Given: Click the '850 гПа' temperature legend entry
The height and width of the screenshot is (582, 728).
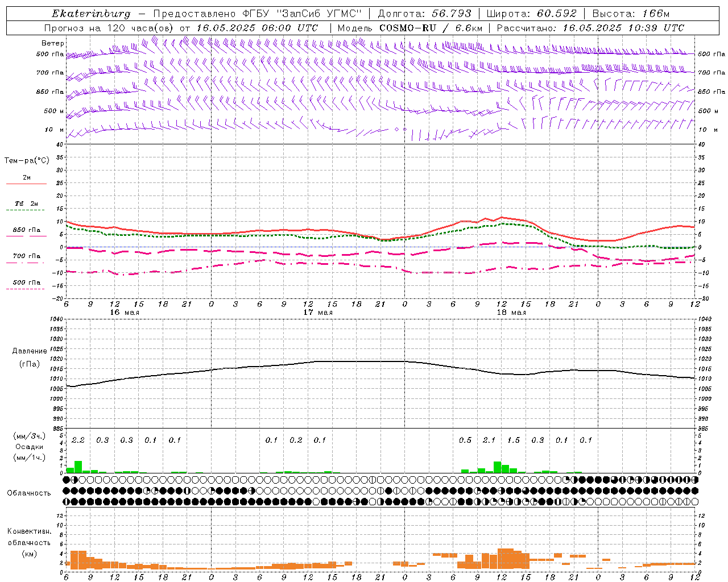Looking at the screenshot, I should [27, 230].
